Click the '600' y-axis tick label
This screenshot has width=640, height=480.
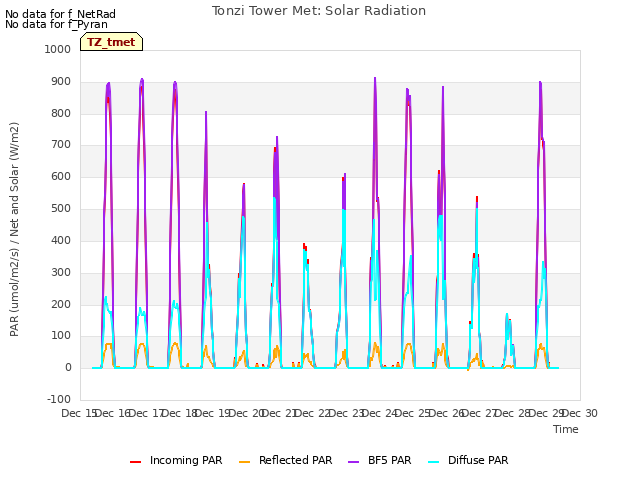click(61, 176)
